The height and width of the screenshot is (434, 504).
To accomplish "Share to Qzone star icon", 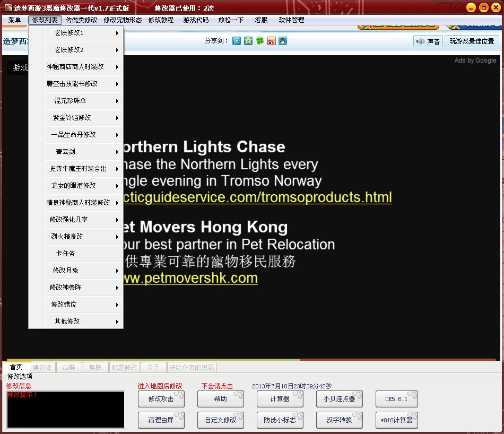I will [x=248, y=41].
